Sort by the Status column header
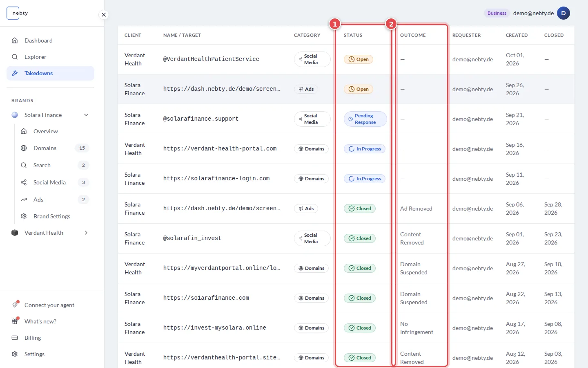Image resolution: width=588 pixels, height=368 pixels. click(353, 35)
